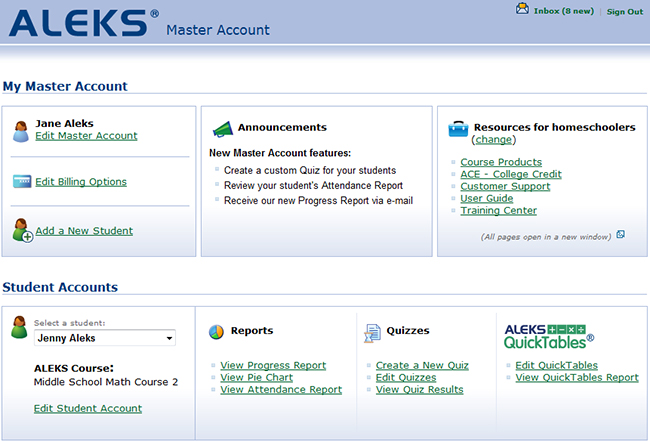Open Inbox (8 new)
Screen dimensions: 650x442
pyautogui.click(x=563, y=11)
